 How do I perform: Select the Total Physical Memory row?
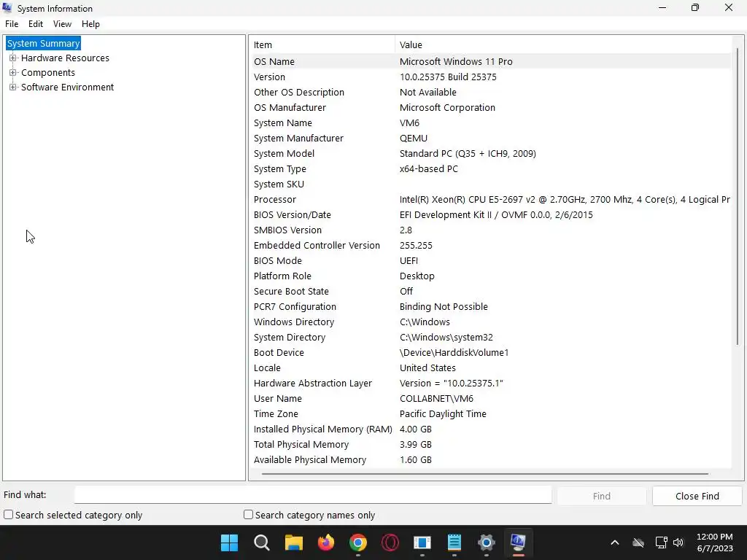click(492, 444)
